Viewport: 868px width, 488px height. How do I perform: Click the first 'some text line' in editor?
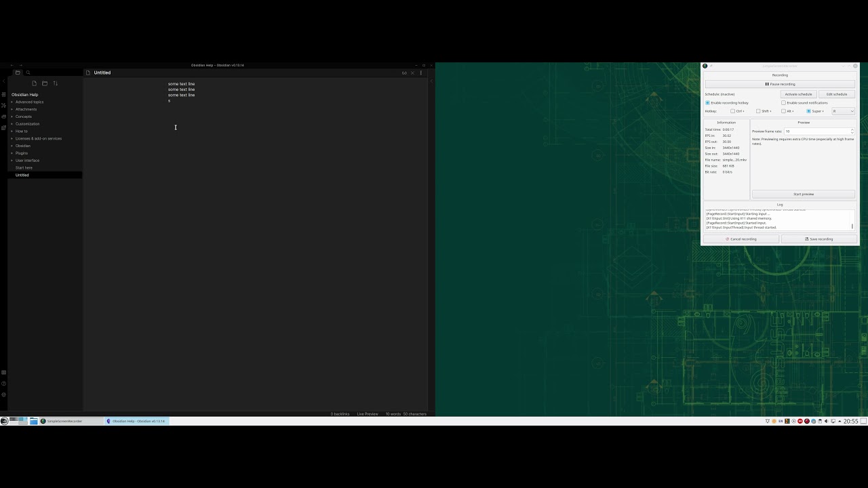[x=182, y=84]
